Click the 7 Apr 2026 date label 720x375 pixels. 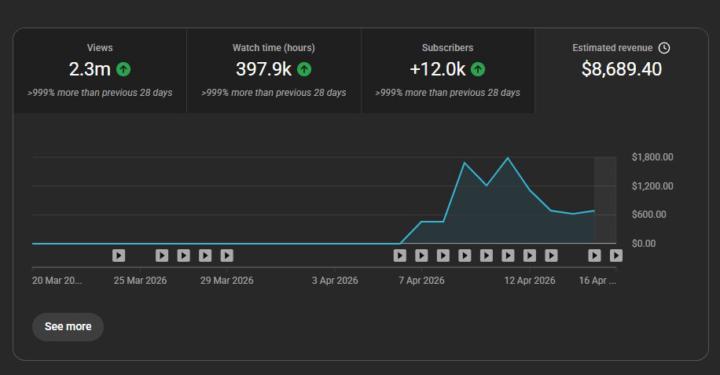422,280
